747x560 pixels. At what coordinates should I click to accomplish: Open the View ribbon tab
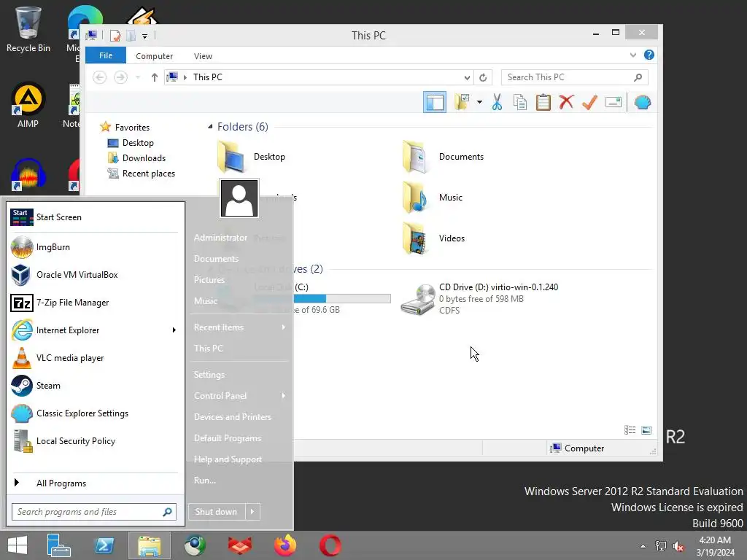203,55
